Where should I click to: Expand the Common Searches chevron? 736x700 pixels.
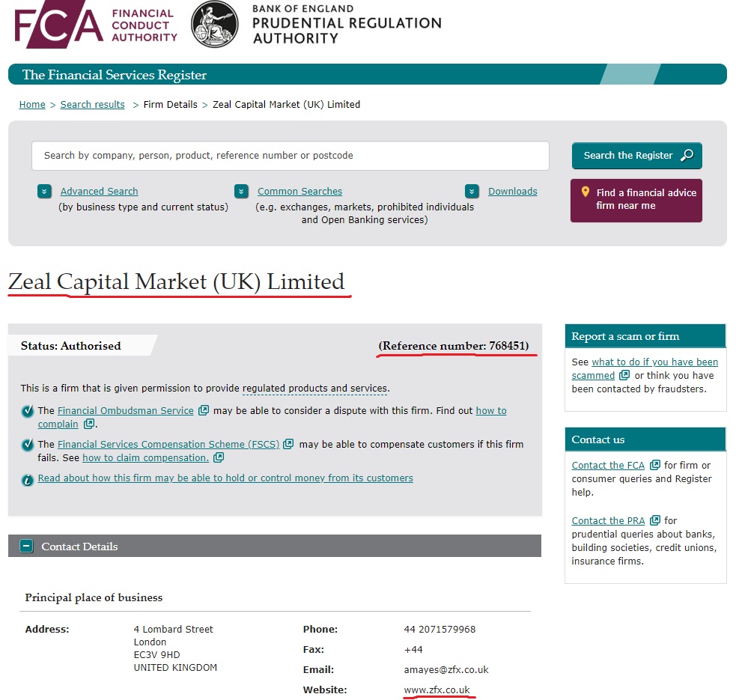pos(241,191)
